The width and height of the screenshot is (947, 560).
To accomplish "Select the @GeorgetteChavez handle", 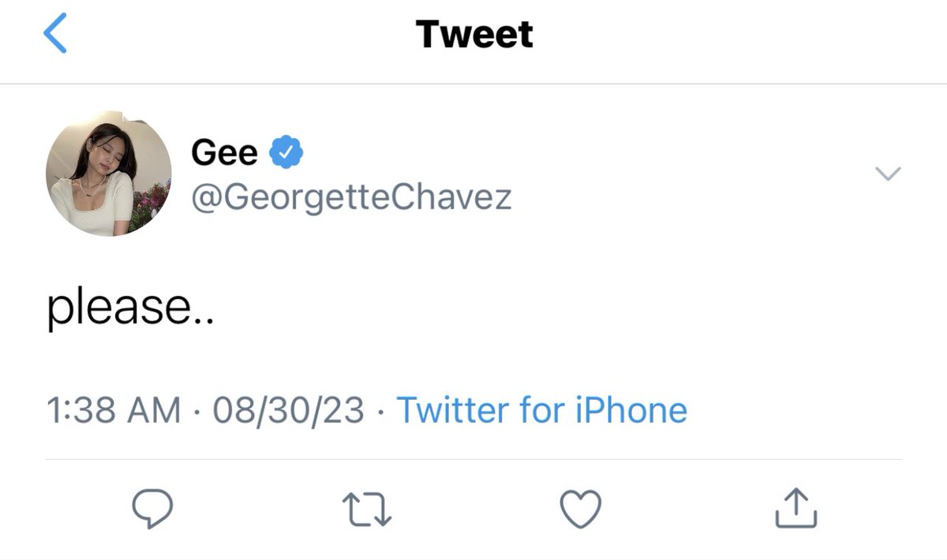I will (x=351, y=196).
